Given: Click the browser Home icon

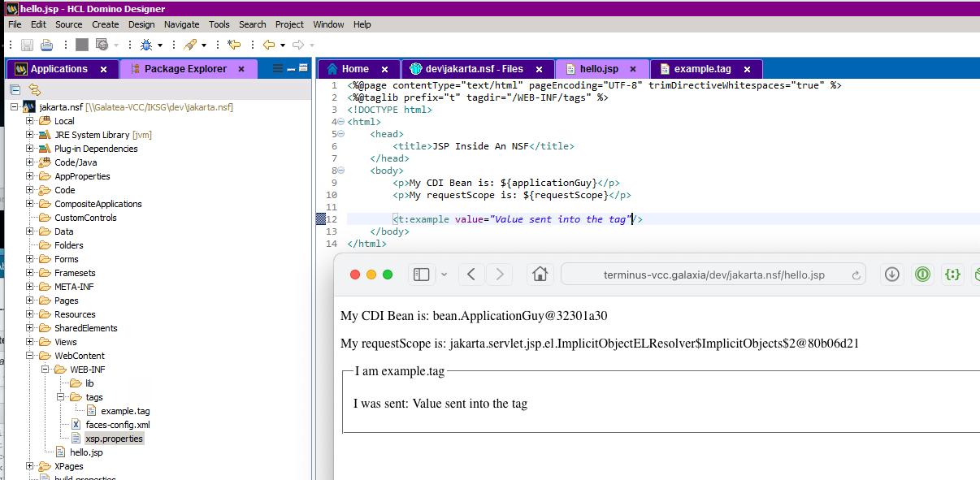Looking at the screenshot, I should click(540, 275).
